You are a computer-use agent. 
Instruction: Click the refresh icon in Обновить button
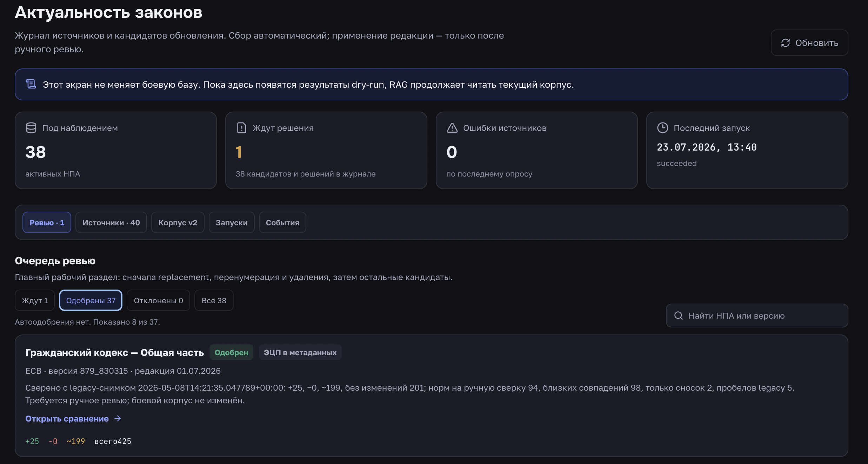(x=785, y=43)
